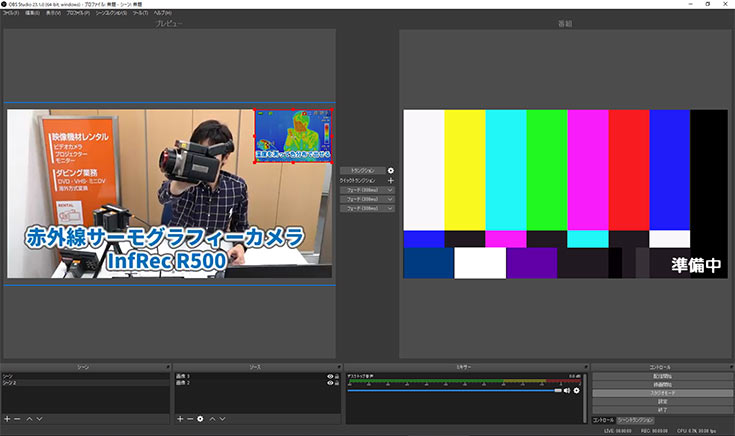This screenshot has width=735, height=436.
Task: Toggle the lock for 画像 3 source
Action: click(x=337, y=376)
